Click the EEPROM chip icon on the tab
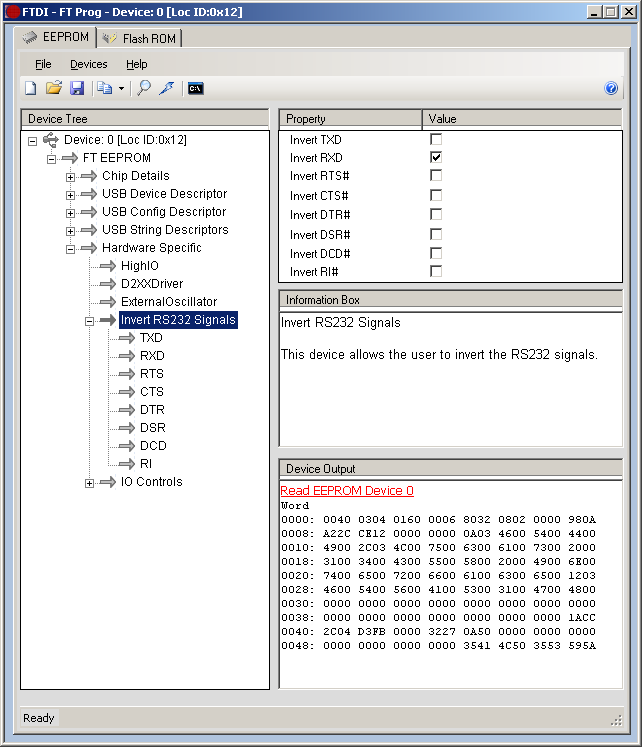This screenshot has height=747, width=642. [x=30, y=37]
